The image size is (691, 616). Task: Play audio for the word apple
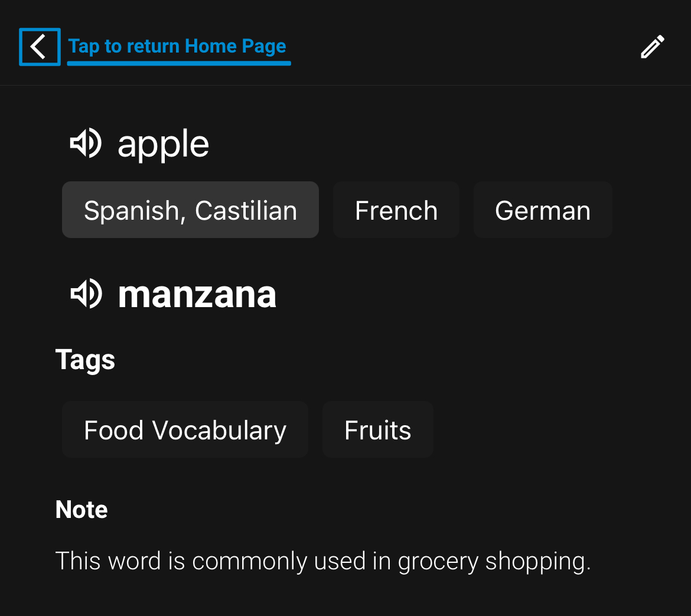click(86, 144)
